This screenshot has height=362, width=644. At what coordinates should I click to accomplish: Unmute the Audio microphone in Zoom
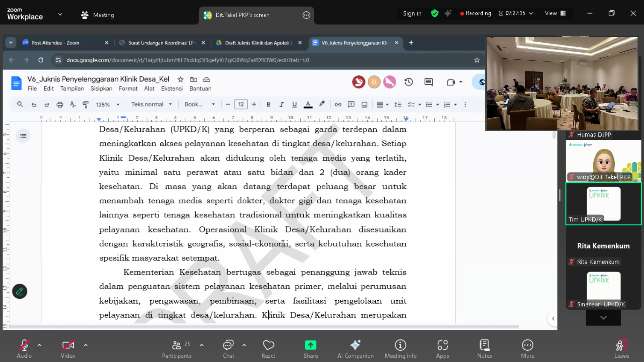coord(24,349)
